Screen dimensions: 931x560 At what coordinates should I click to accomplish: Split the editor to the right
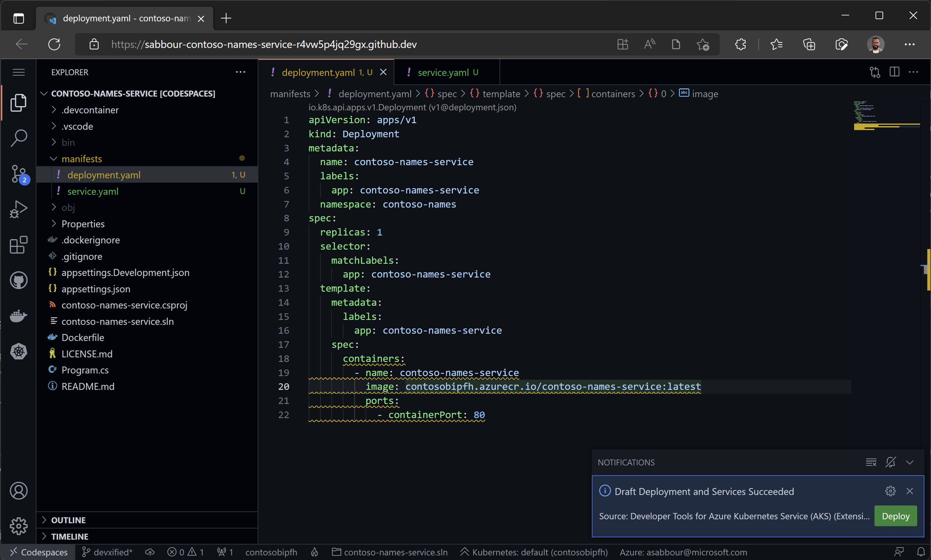coord(894,72)
